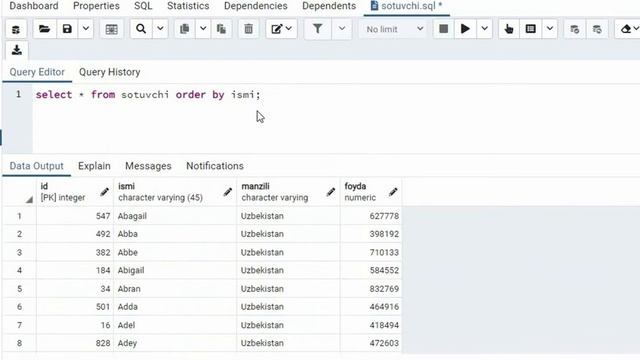Click the save data changes grid icon

pos(111,29)
